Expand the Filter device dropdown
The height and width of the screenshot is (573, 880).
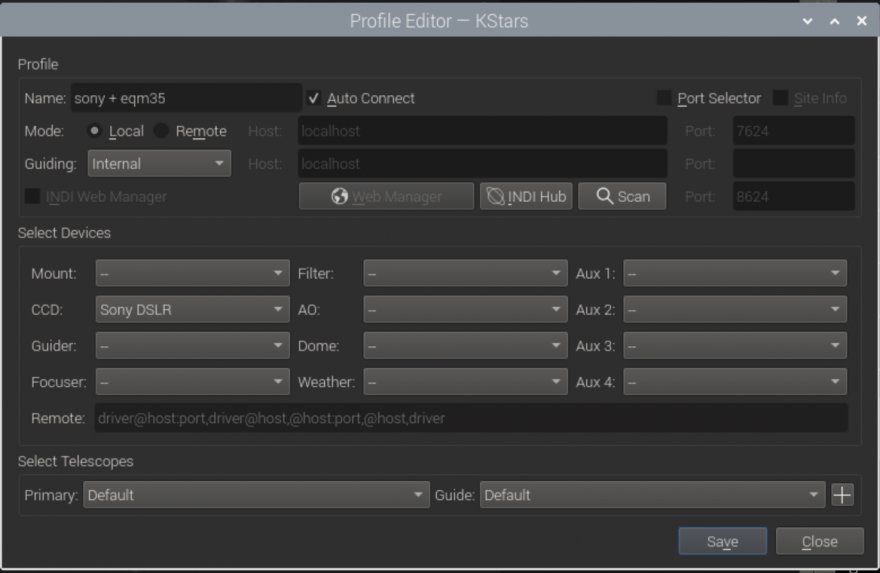(x=465, y=274)
